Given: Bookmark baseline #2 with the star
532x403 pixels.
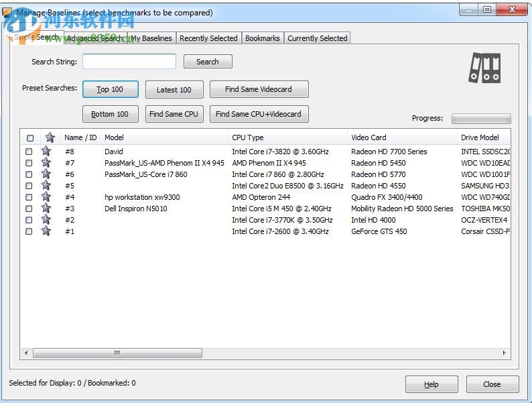Looking at the screenshot, I should [x=46, y=219].
